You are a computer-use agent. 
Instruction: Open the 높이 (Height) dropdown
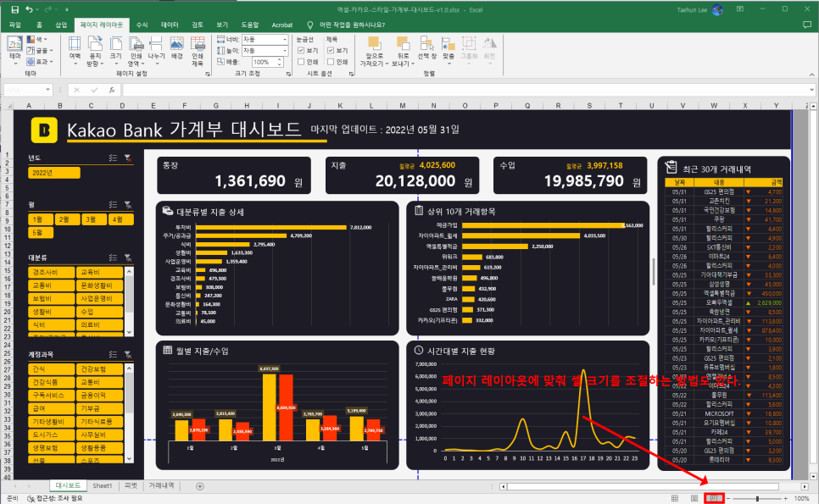[x=285, y=51]
